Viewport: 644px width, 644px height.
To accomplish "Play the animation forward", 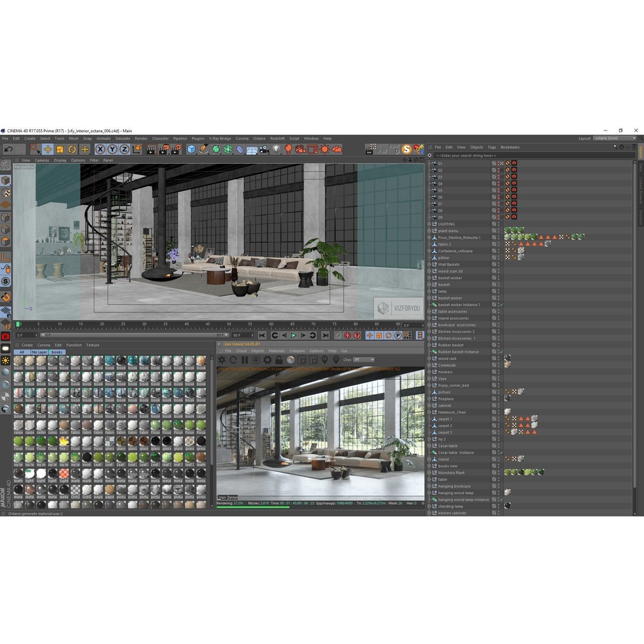I will click(x=293, y=336).
